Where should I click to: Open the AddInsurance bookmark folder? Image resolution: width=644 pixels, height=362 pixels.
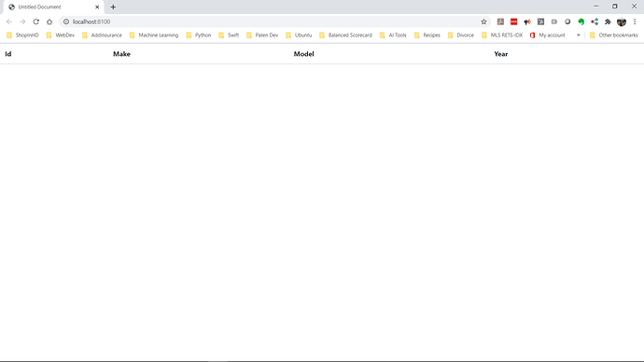coord(102,35)
